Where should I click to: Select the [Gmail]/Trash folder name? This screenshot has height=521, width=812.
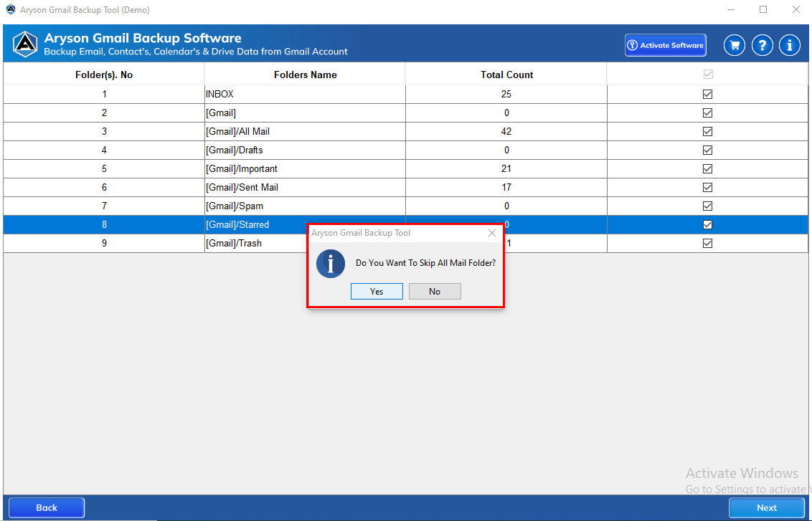point(234,243)
